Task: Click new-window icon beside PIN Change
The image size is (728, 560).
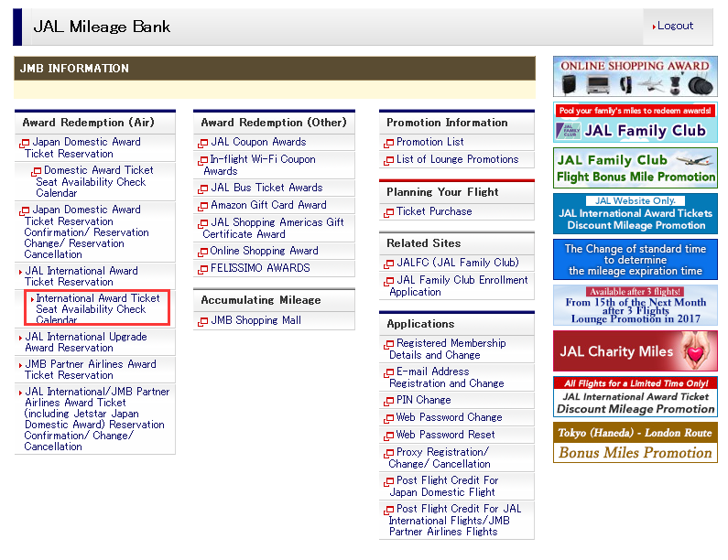Action: tap(388, 402)
